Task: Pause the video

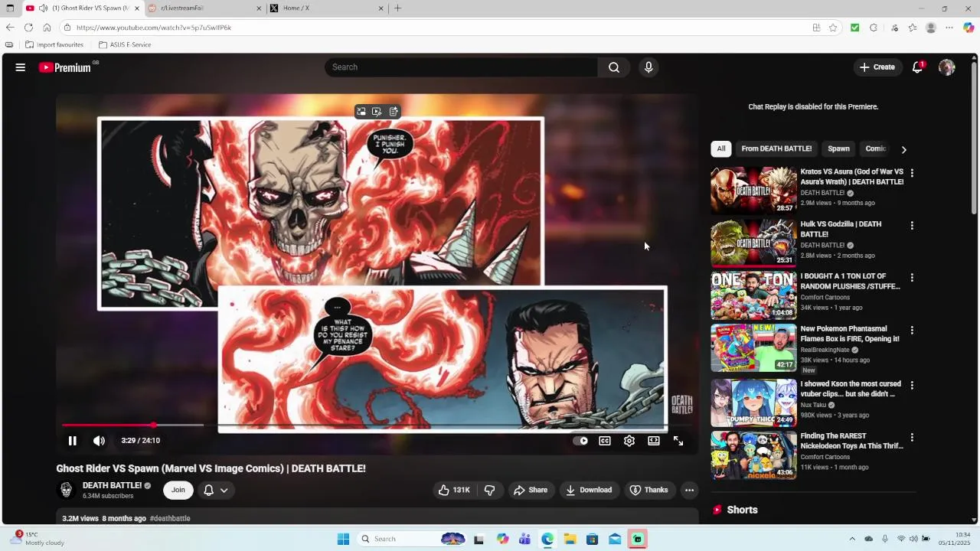Action: pyautogui.click(x=72, y=441)
